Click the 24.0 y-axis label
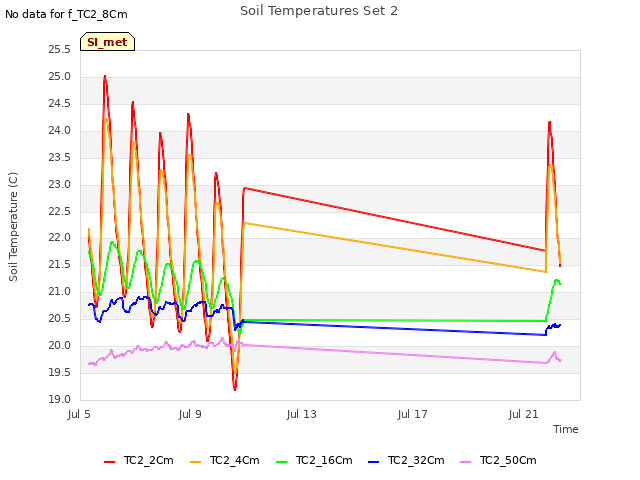 [x=60, y=130]
